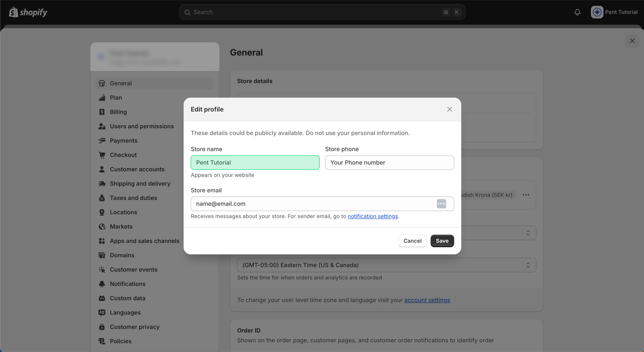Save the profile changes
644x352 pixels.
(442, 241)
